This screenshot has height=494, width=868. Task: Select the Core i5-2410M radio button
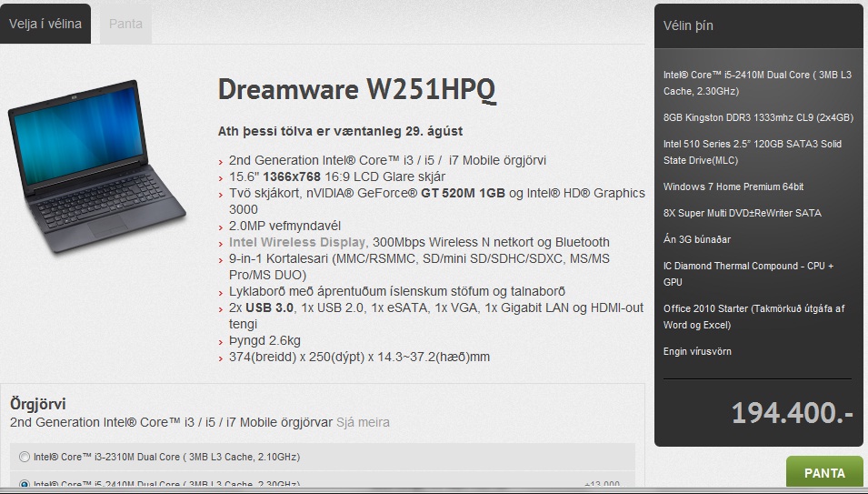click(24, 484)
